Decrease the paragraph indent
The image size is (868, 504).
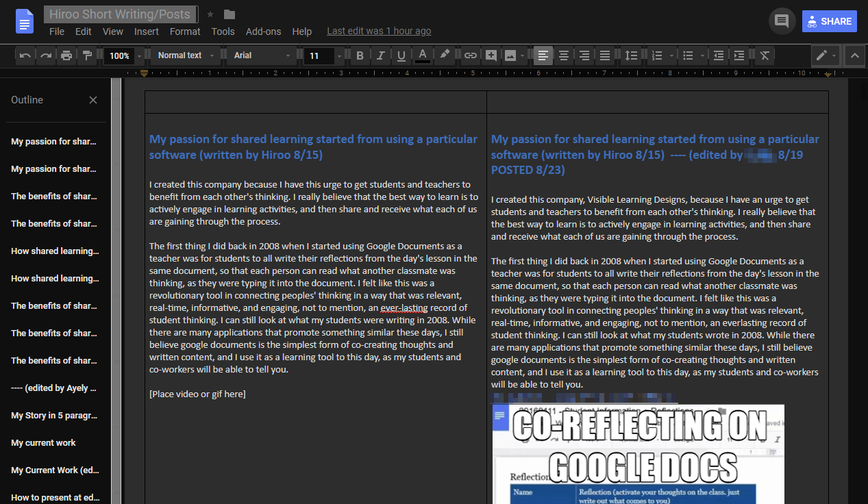pos(718,55)
